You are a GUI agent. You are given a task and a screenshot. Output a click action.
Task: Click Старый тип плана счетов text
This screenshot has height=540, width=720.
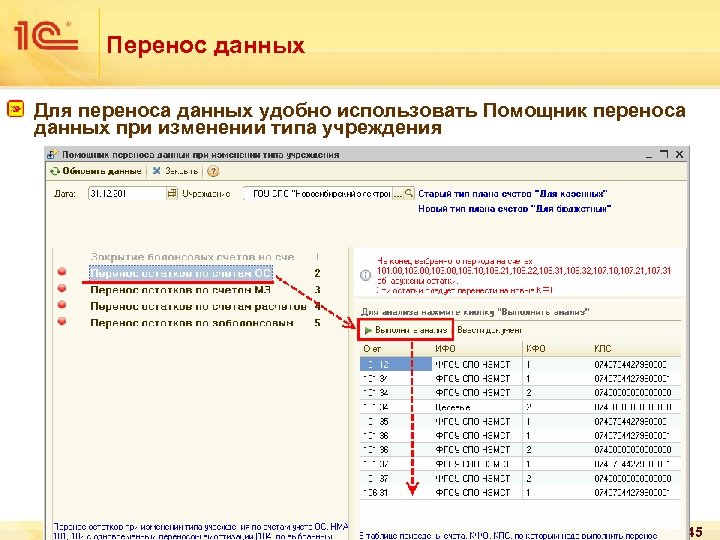click(x=512, y=194)
